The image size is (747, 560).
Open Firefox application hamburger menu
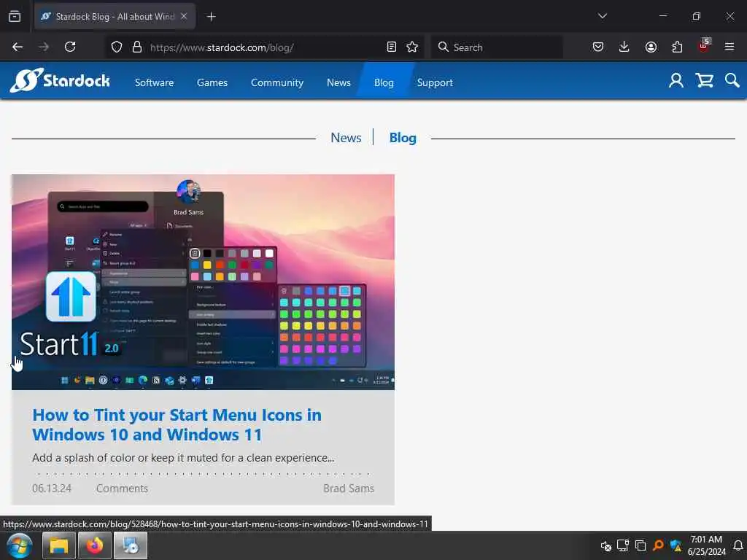(729, 47)
